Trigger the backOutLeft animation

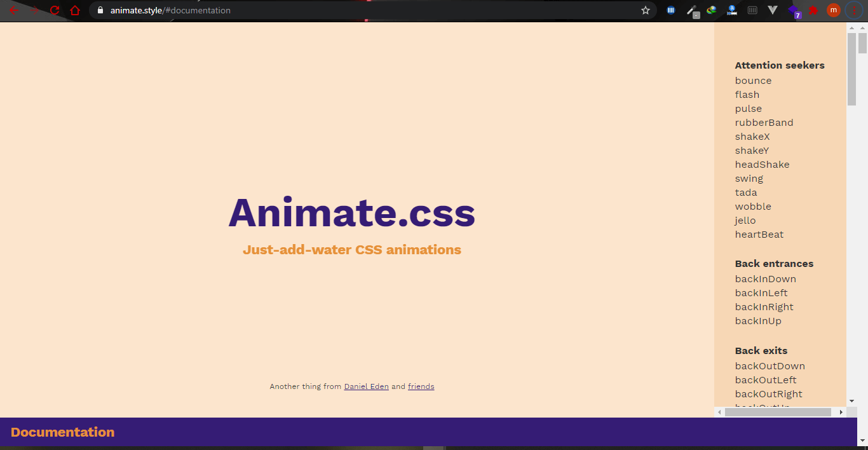point(766,380)
